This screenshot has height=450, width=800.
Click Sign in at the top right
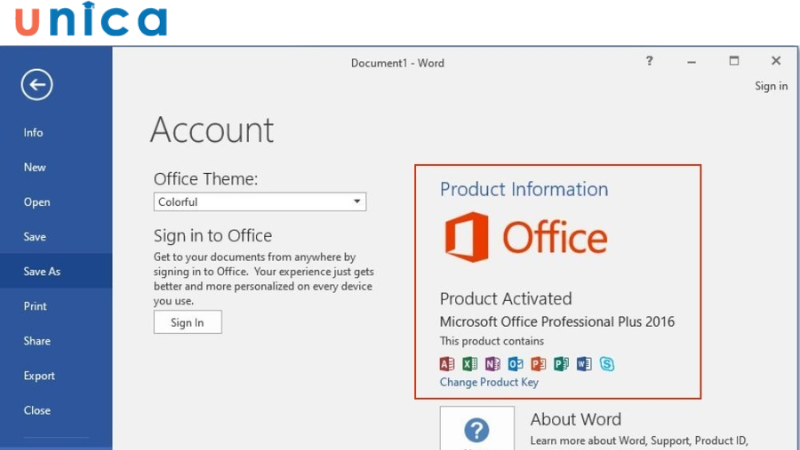(770, 86)
